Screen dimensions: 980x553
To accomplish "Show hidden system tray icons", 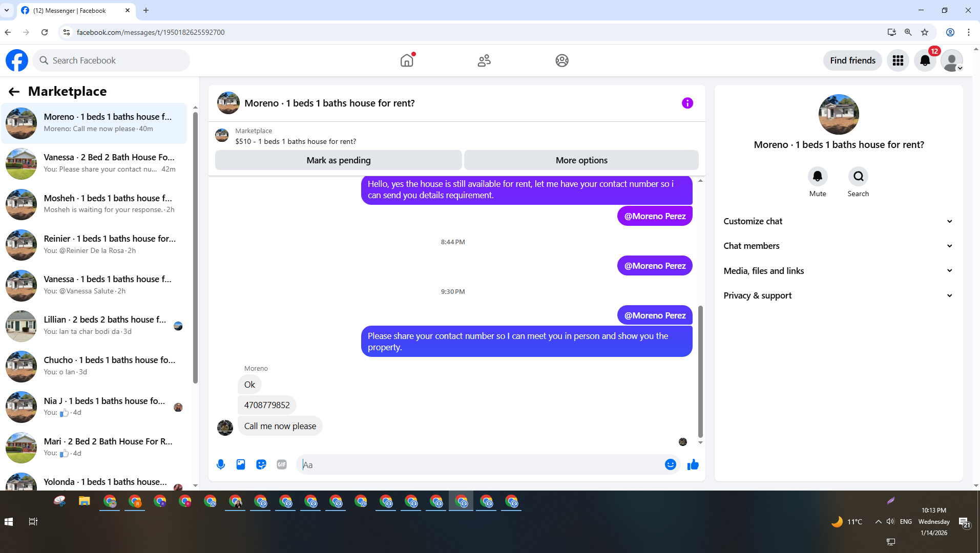I will point(878,522).
